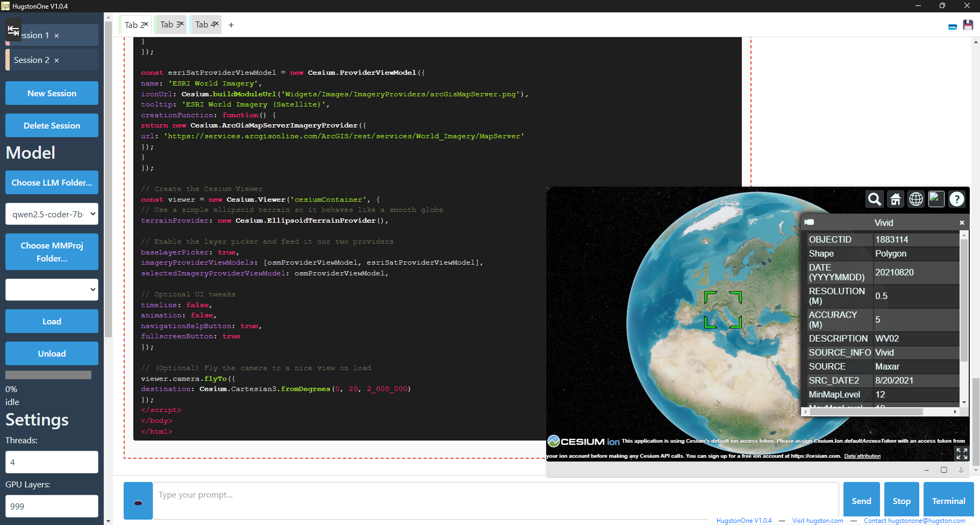Open Cesium navigation help button

tap(957, 199)
